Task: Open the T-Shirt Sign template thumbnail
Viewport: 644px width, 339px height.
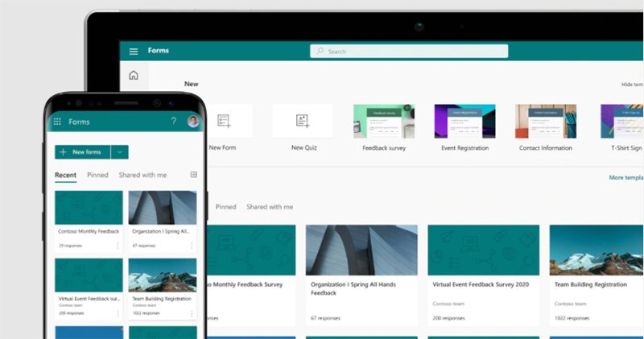Action: click(621, 122)
